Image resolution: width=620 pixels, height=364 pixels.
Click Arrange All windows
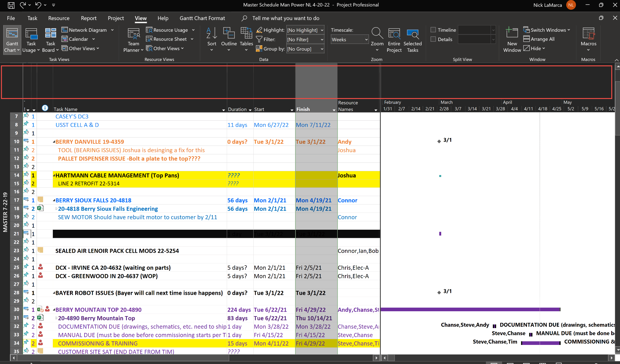539,39
